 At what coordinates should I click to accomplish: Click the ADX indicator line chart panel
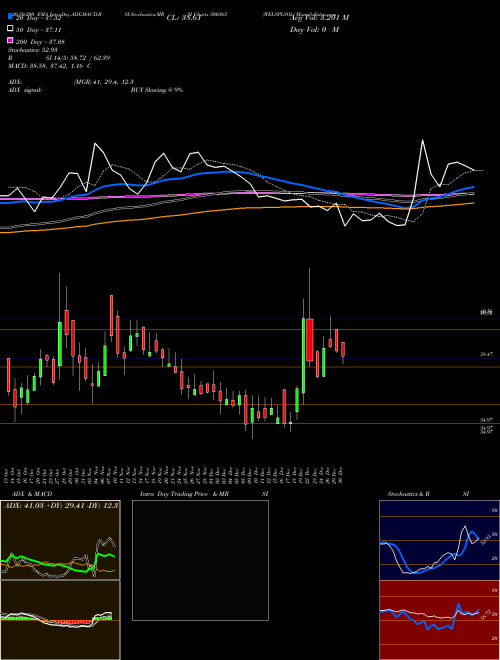(x=60, y=540)
